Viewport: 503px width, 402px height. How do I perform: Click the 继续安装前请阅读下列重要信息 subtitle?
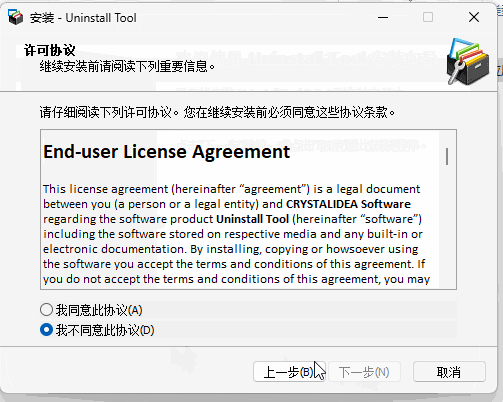127,66
